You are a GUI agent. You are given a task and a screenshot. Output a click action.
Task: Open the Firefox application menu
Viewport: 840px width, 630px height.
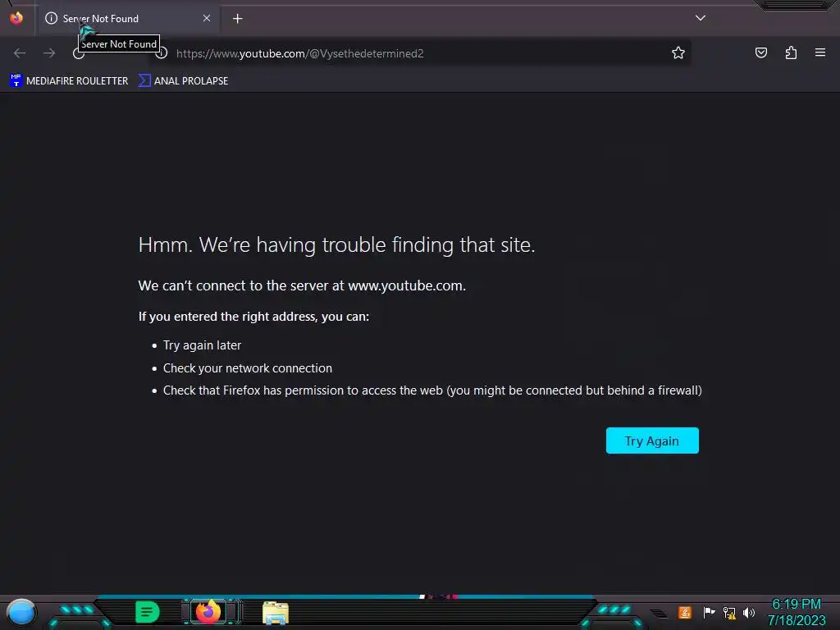pyautogui.click(x=820, y=52)
